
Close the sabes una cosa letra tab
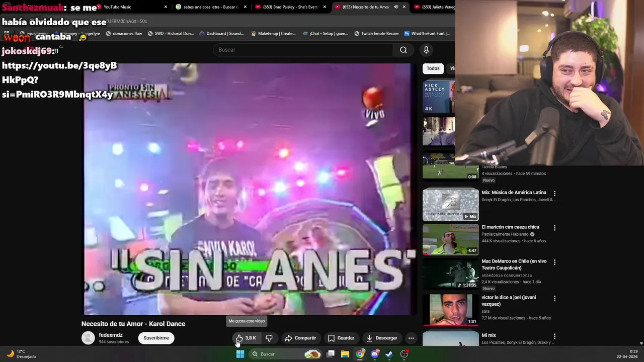(x=245, y=7)
